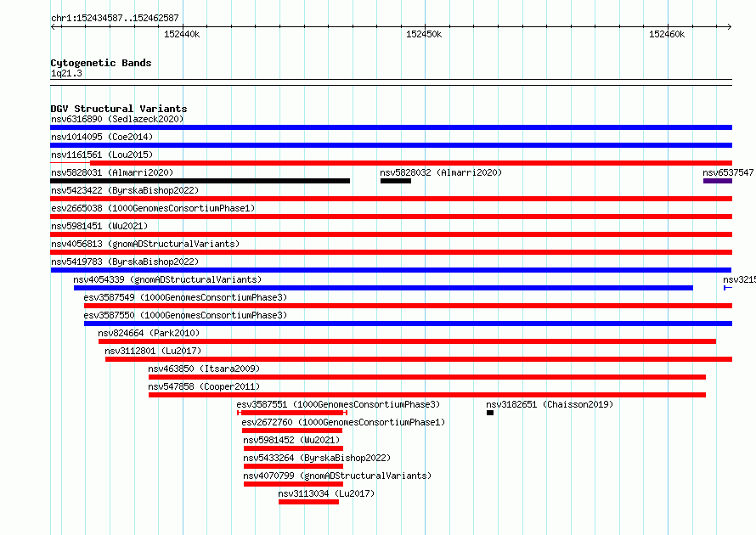756x535 pixels.
Task: Click the purple bar under nsv6537547
Action: [x=718, y=181]
